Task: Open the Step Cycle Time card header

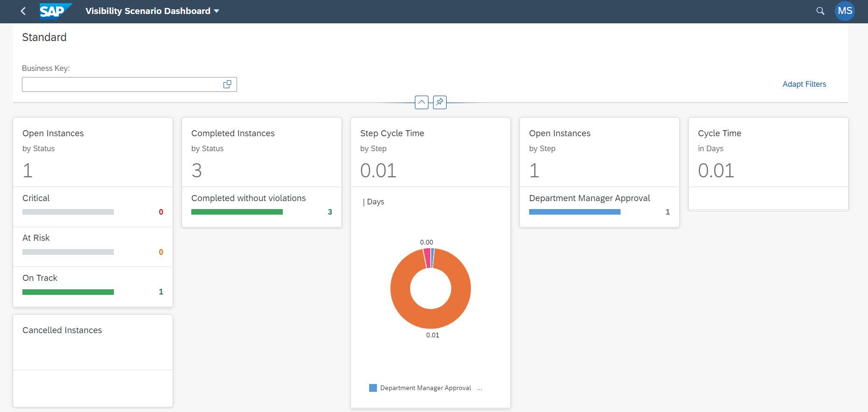Action: click(431, 152)
